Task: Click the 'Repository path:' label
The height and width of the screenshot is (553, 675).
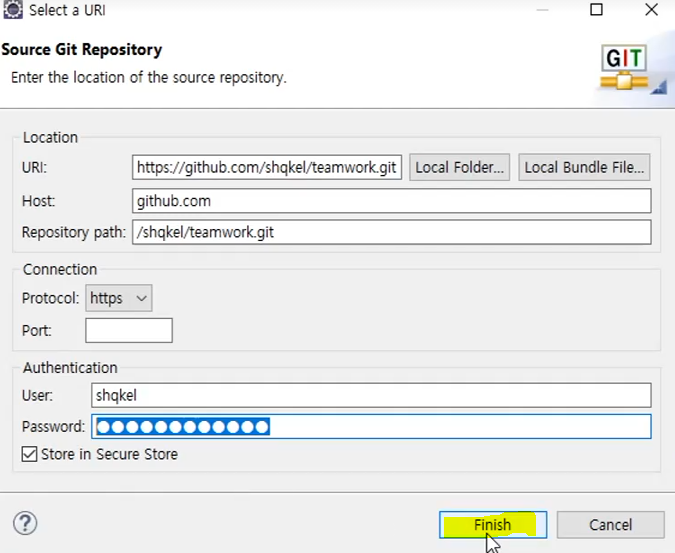Action: click(74, 232)
